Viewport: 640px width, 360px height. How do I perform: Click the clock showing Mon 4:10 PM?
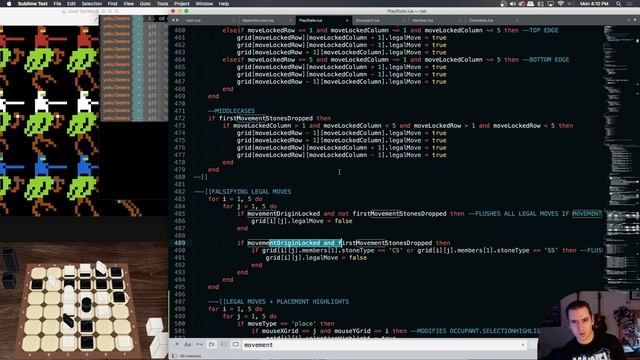click(x=594, y=4)
